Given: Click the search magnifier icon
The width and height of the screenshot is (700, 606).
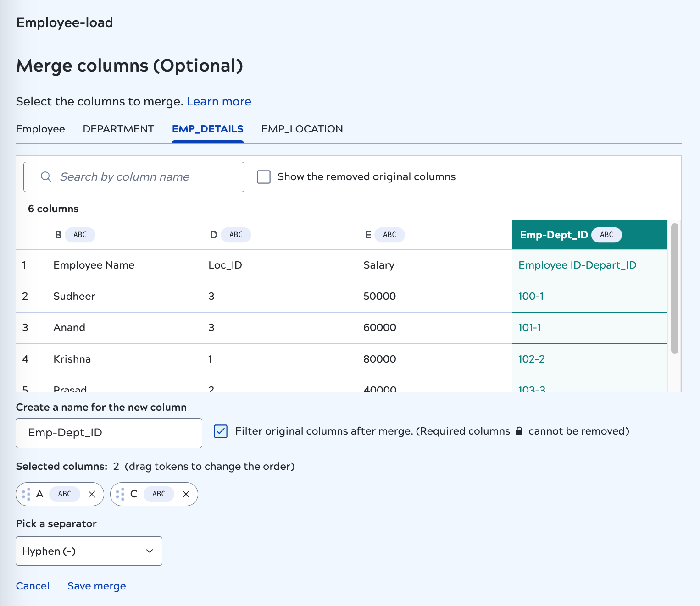Looking at the screenshot, I should (46, 177).
